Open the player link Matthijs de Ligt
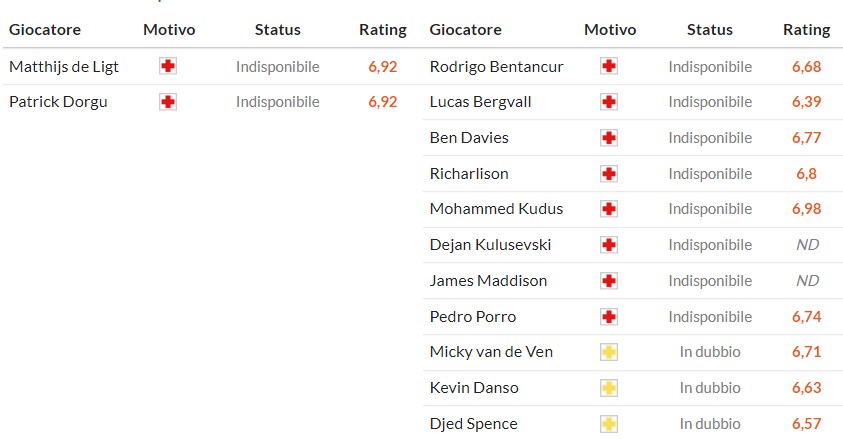Screen dimensions: 843x443 coord(62,67)
